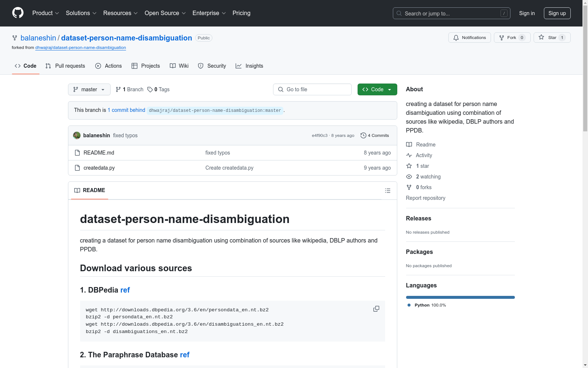View the 1 star stargazers link
Image resolution: width=588 pixels, height=368 pixels.
click(417, 166)
